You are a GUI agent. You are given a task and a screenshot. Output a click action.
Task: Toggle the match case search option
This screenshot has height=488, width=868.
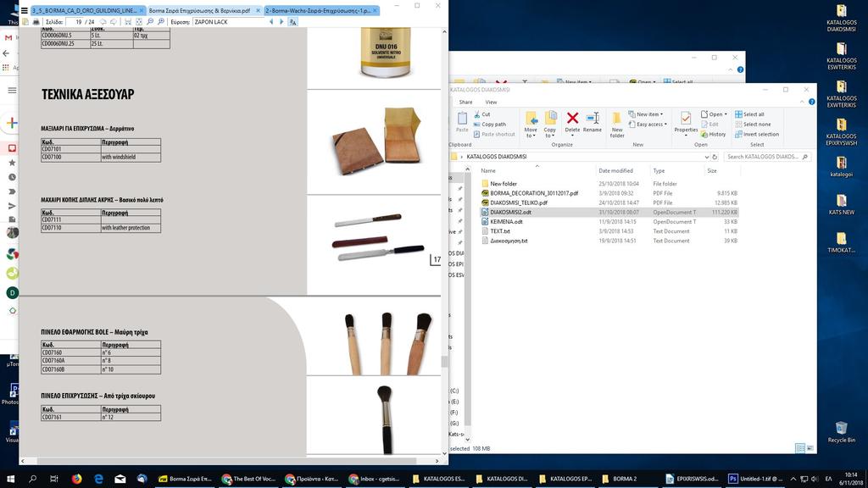292,22
